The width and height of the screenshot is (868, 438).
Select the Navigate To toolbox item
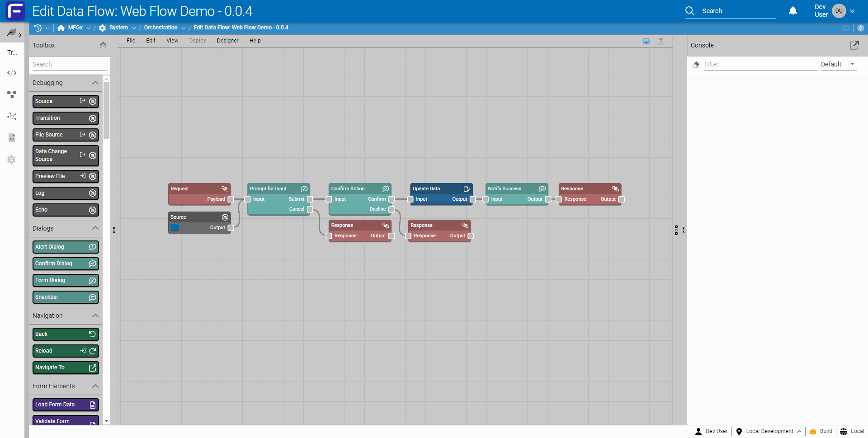pos(66,367)
